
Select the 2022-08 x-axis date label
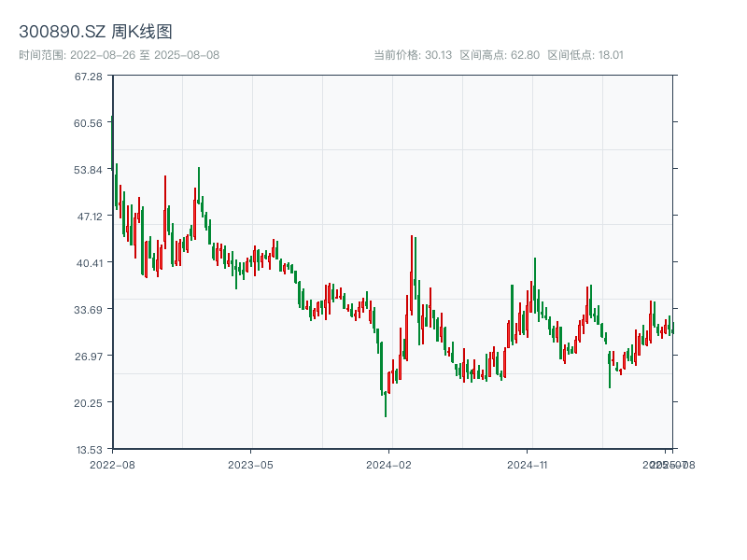coord(112,464)
